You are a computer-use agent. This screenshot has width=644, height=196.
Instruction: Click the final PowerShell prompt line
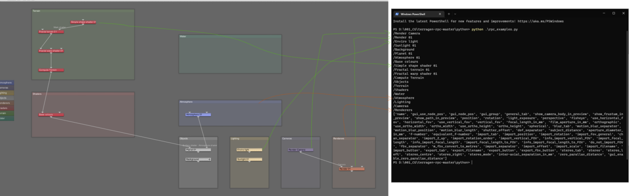coord(433,162)
